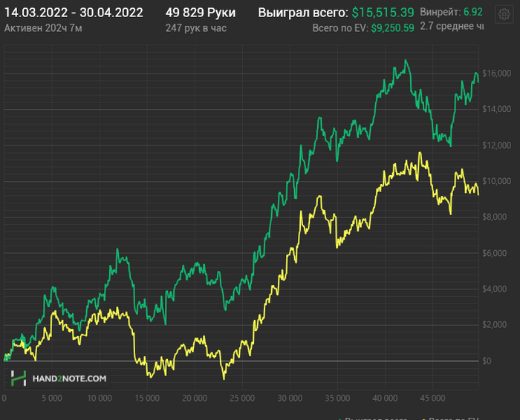Click the date range 14.03.2022 - 30.04.2022
This screenshot has width=520, height=420.
click(x=74, y=13)
